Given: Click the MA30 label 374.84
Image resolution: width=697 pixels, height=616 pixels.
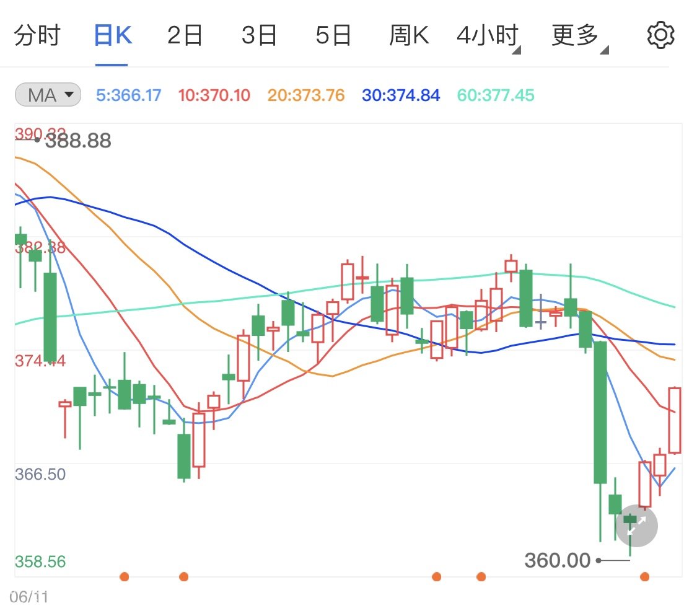Looking at the screenshot, I should (401, 95).
